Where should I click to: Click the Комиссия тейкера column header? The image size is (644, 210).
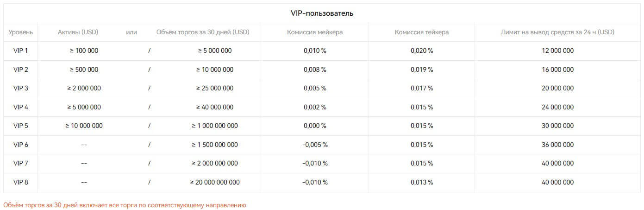coord(421,32)
